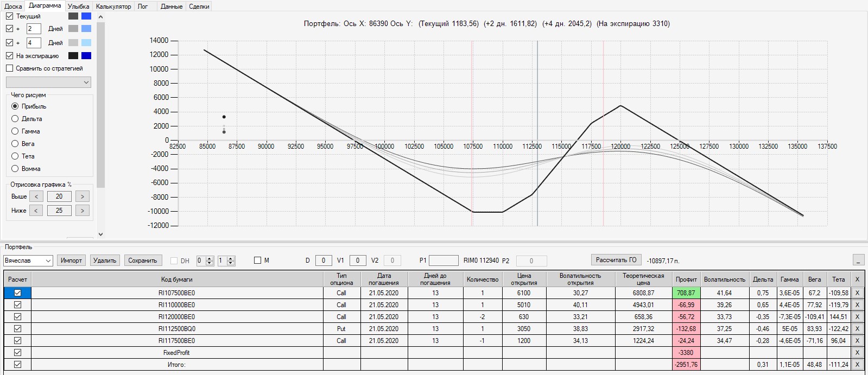Uncheck Расчет for FixedProfit row
This screenshot has width=868, height=375.
17,353
